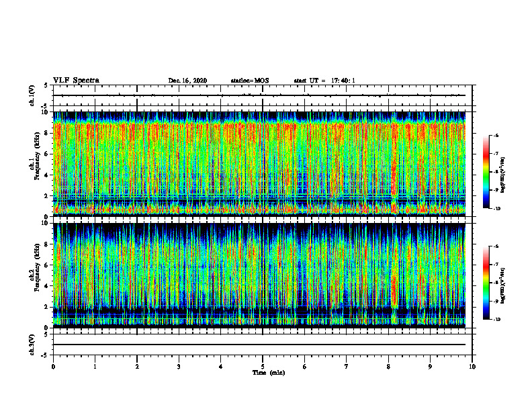Screen dimensions: 532x411
Task: Click the ch.1 frequency tick "8"
Action: point(47,133)
